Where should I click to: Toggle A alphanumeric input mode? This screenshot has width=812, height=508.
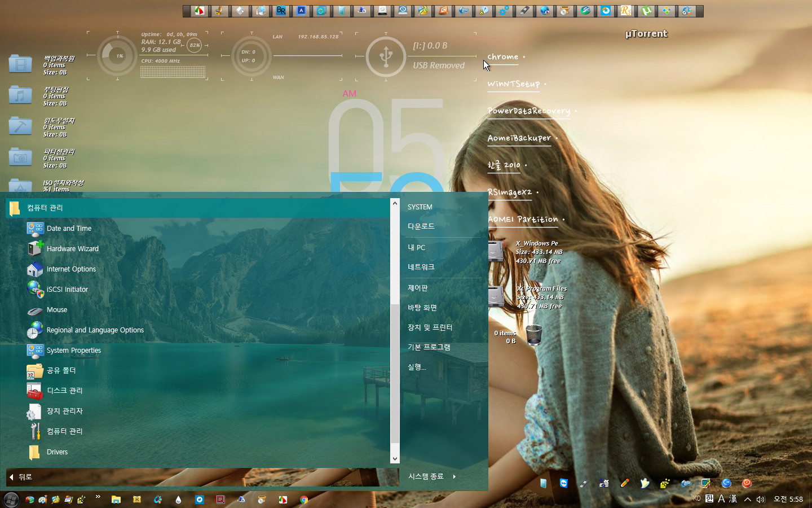tap(721, 499)
